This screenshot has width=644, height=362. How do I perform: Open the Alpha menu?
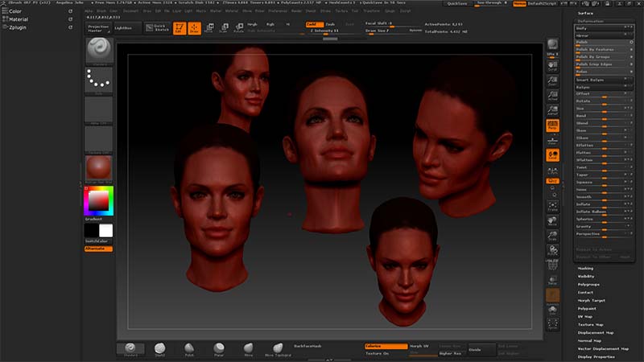click(89, 10)
